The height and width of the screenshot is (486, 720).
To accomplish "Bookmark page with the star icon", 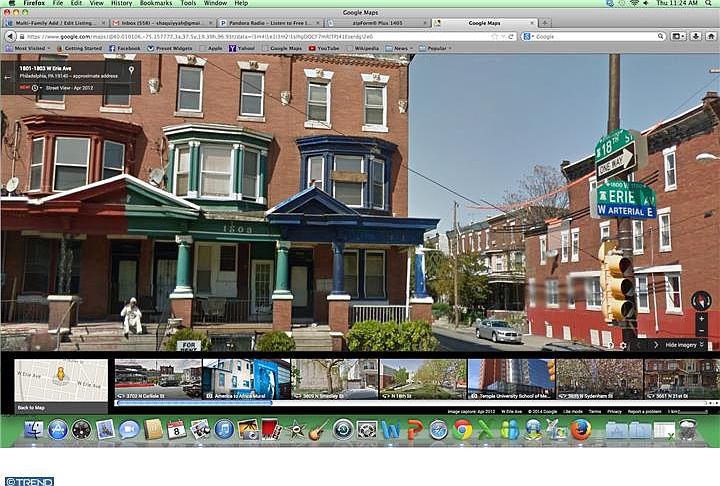I will point(495,36).
